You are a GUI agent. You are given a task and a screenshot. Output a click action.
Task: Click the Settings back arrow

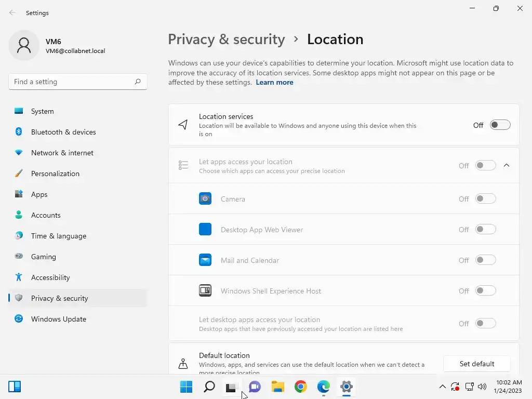[12, 12]
